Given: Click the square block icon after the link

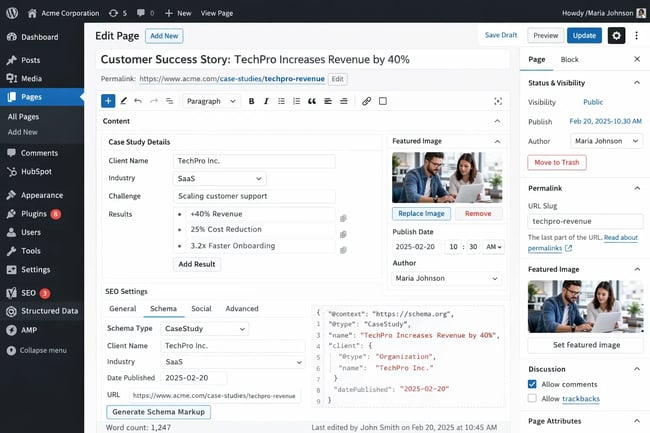Looking at the screenshot, I should (x=383, y=101).
